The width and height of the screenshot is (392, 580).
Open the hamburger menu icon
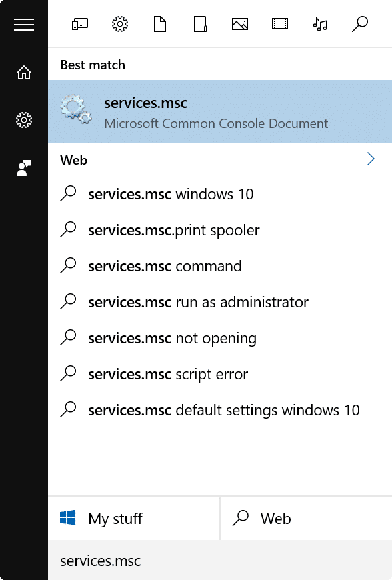click(x=24, y=25)
